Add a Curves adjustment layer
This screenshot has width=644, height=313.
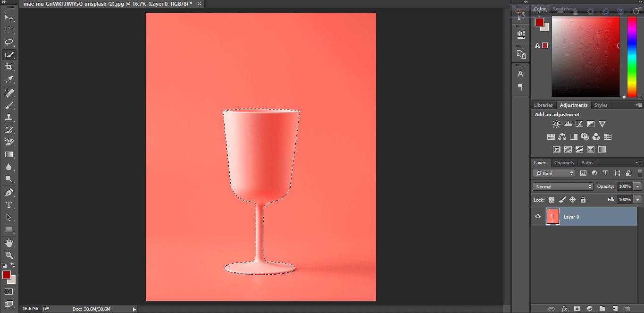click(579, 124)
